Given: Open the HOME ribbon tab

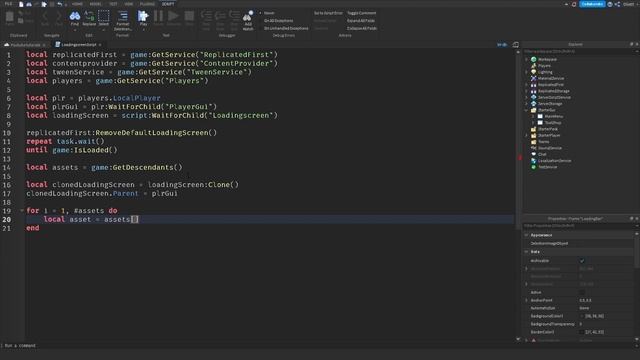Looking at the screenshot, I should click(77, 4).
